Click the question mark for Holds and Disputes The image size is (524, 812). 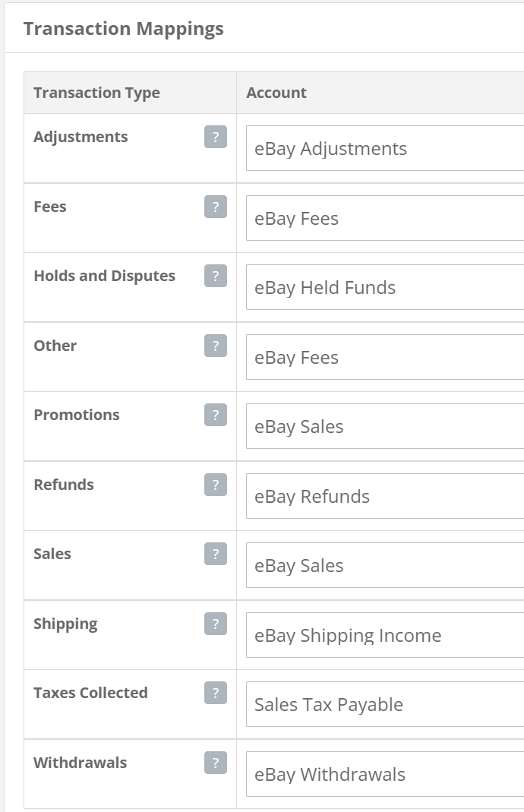coord(216,276)
